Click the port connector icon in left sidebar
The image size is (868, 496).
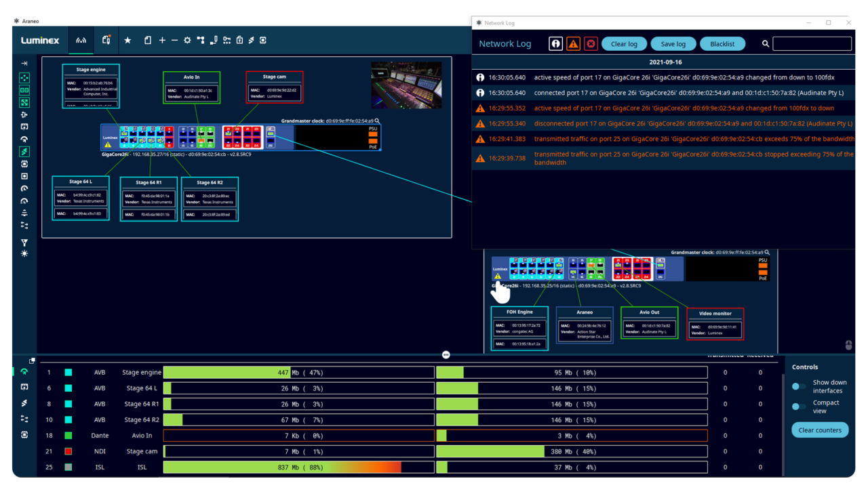[24, 127]
